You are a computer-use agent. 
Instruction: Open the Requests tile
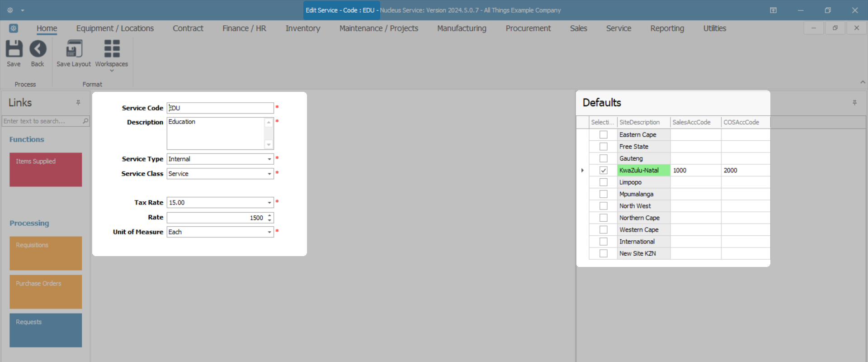point(46,330)
